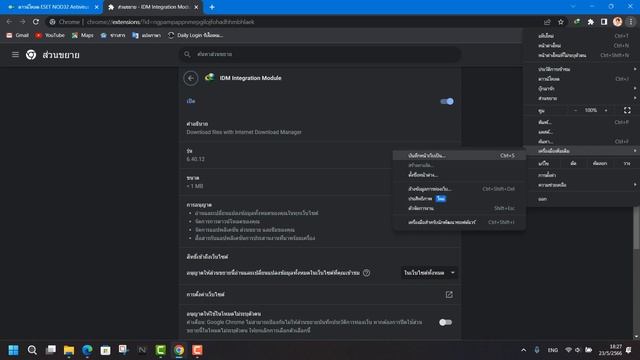The height and width of the screenshot is (360, 640).
Task: Click the Chrome logo beside ส่วนขยาย
Action: pyautogui.click(x=31, y=55)
